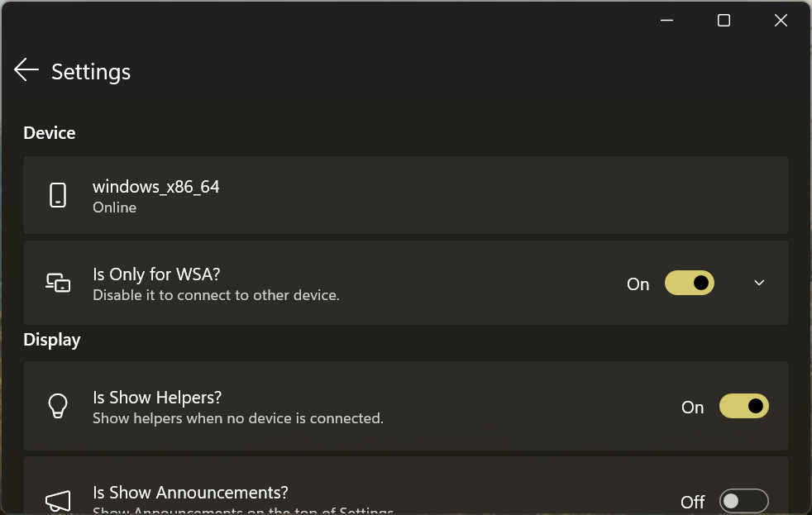Viewport: 812px width, 515px height.
Task: Disable the Is Only for WSA toggle
Action: tap(689, 284)
